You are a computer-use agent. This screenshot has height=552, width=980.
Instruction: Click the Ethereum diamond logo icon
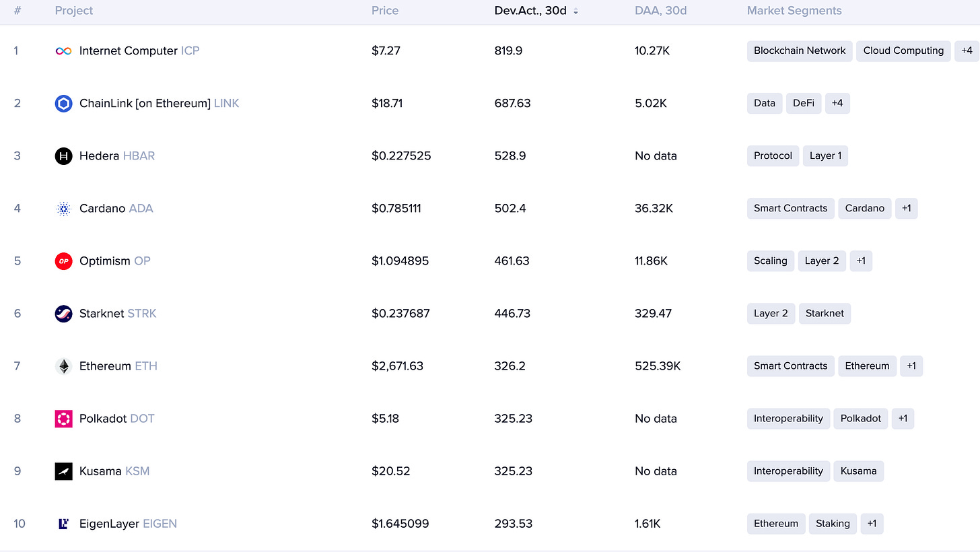pos(63,366)
